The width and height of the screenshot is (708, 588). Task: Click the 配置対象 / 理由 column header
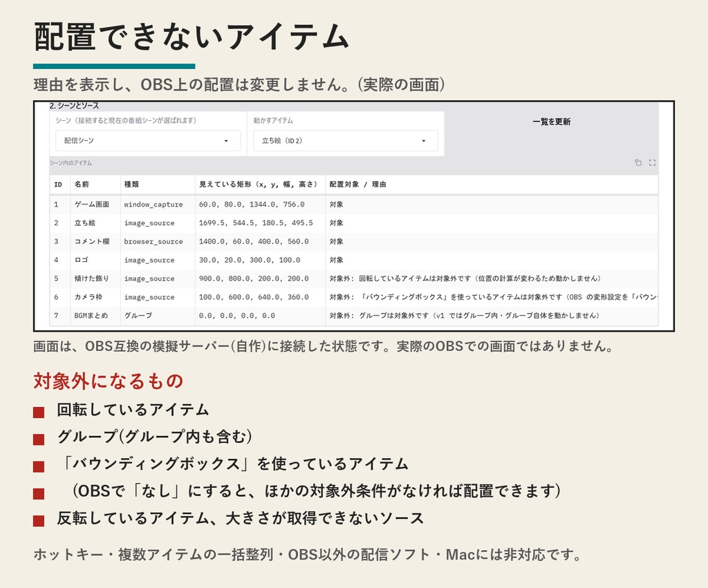point(492,184)
